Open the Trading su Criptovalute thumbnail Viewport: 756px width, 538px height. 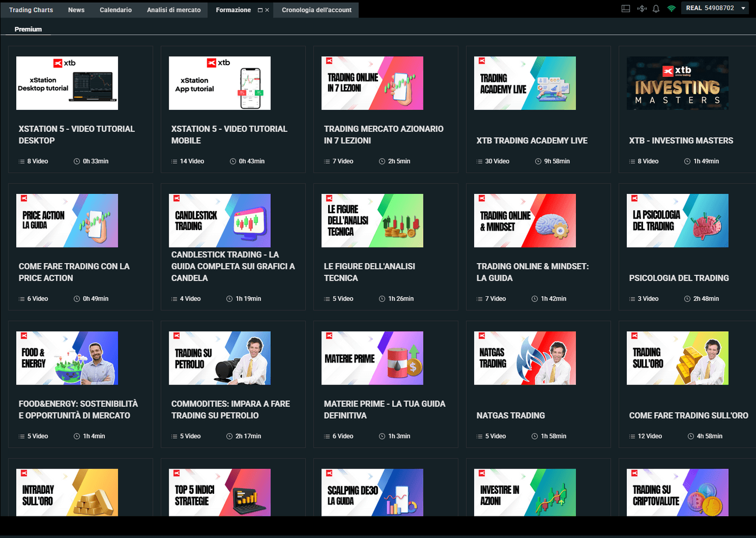tap(678, 492)
